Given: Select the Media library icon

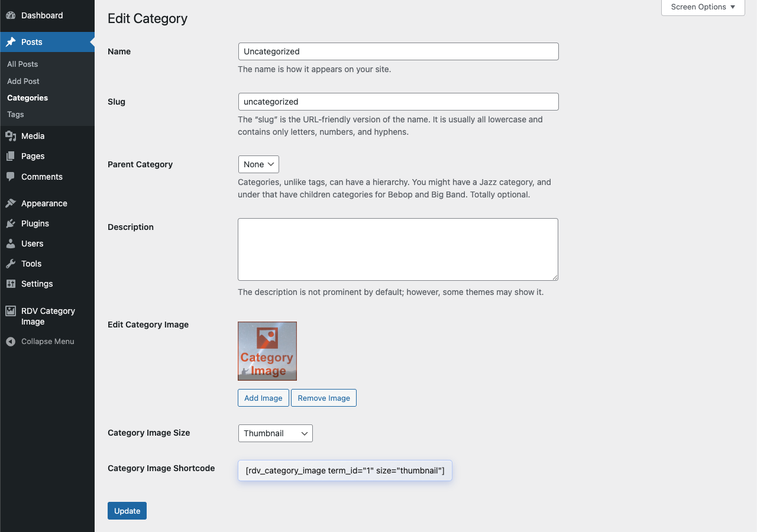Looking at the screenshot, I should 10,135.
